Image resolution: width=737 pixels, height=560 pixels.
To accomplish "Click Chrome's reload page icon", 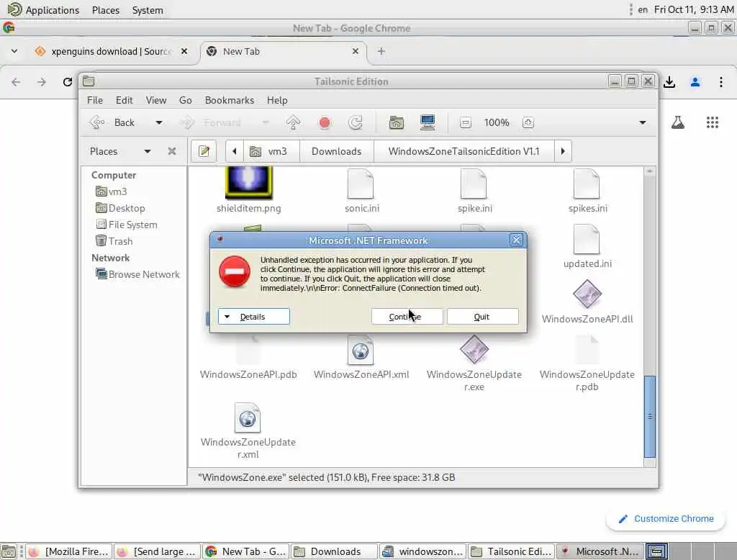I will coord(67,82).
